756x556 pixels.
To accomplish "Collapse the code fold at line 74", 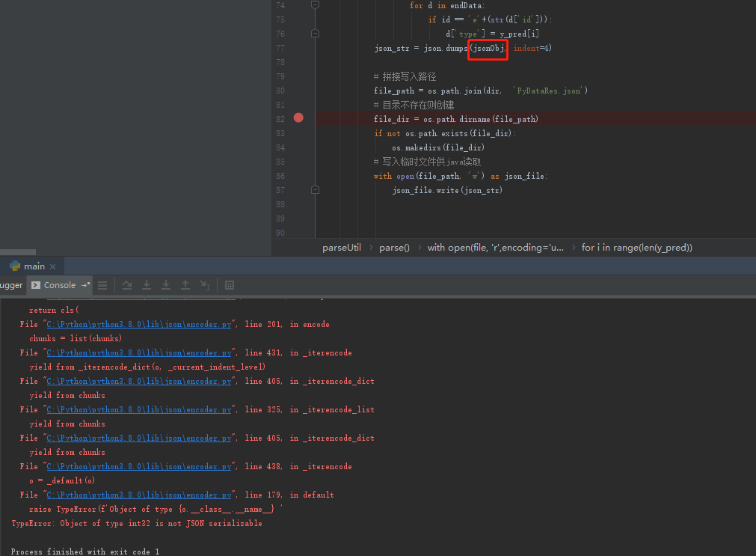I will [x=315, y=4].
